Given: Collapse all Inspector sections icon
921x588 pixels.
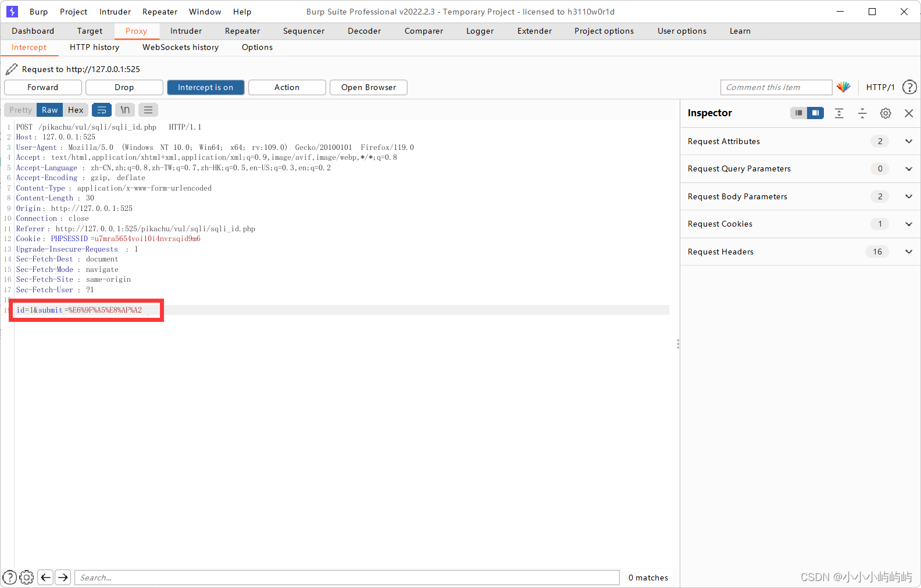Looking at the screenshot, I should pyautogui.click(x=862, y=113).
